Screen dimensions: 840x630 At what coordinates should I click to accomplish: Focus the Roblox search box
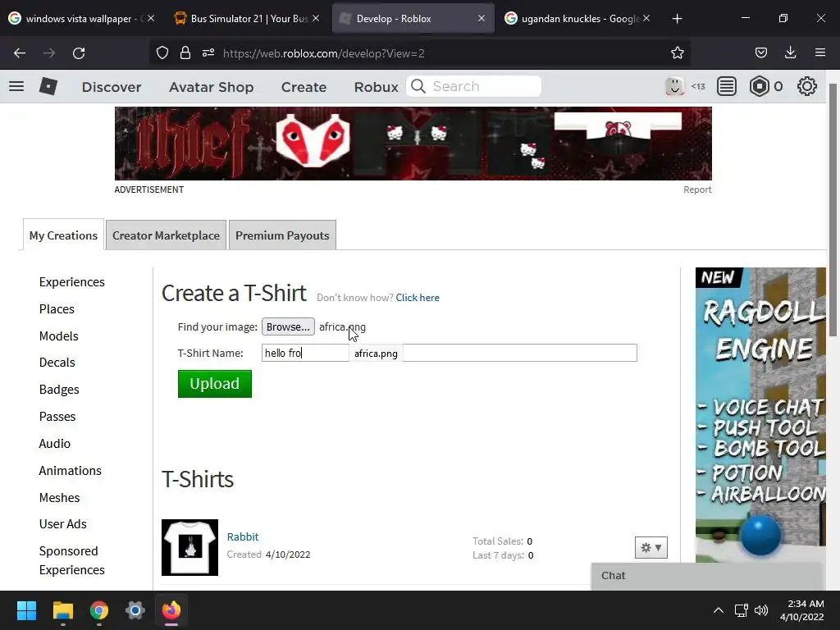(x=473, y=86)
